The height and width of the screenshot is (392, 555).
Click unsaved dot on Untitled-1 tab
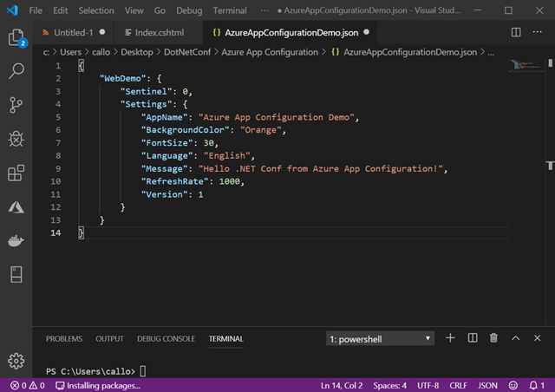102,32
